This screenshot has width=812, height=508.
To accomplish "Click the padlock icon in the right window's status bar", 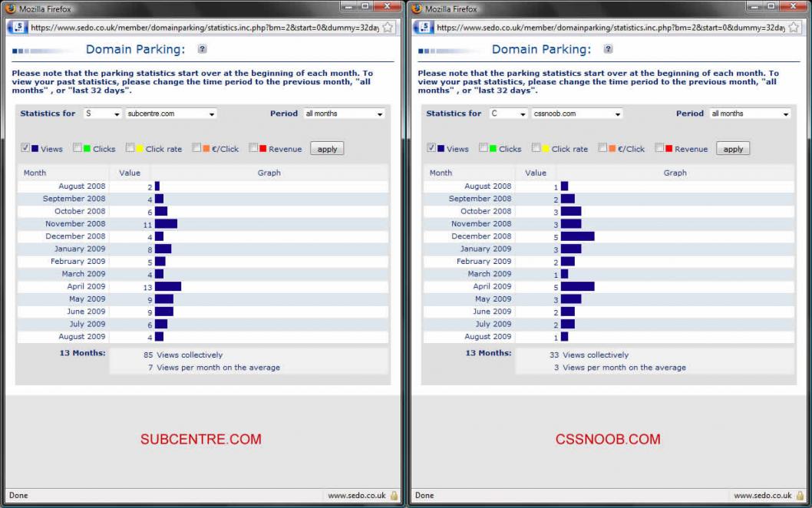I will click(x=800, y=495).
